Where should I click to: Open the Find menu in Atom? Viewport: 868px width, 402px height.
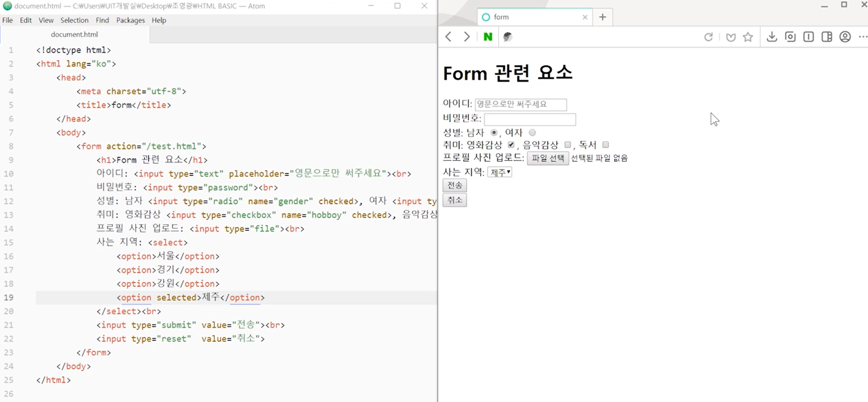coord(102,20)
